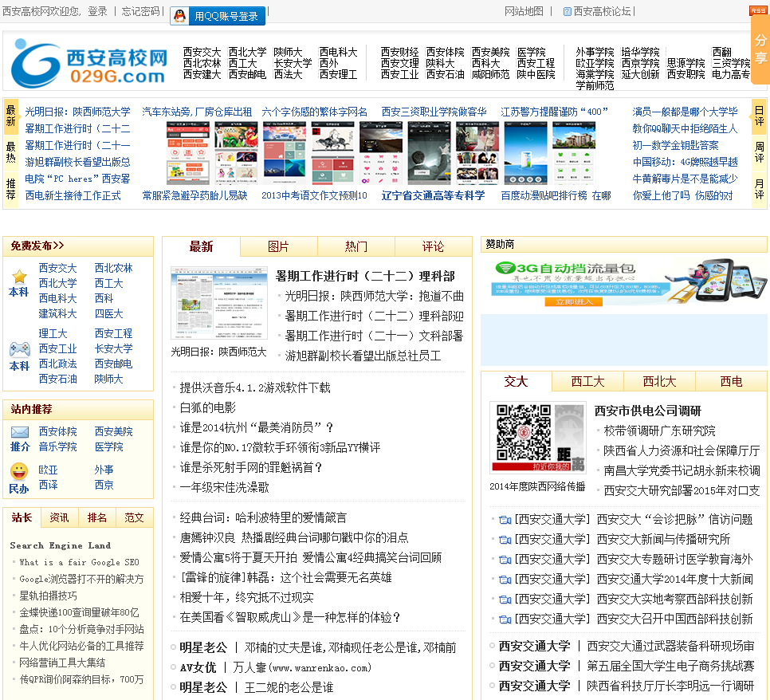Click the game controller 本科 icon
The height and width of the screenshot is (700, 770).
coord(20,349)
